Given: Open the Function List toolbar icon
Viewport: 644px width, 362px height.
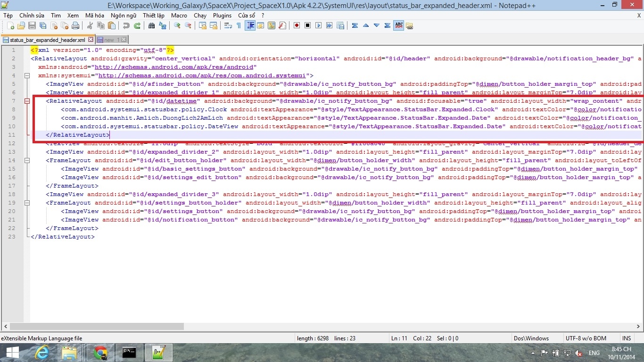Looking at the screenshot, I should pos(282,25).
